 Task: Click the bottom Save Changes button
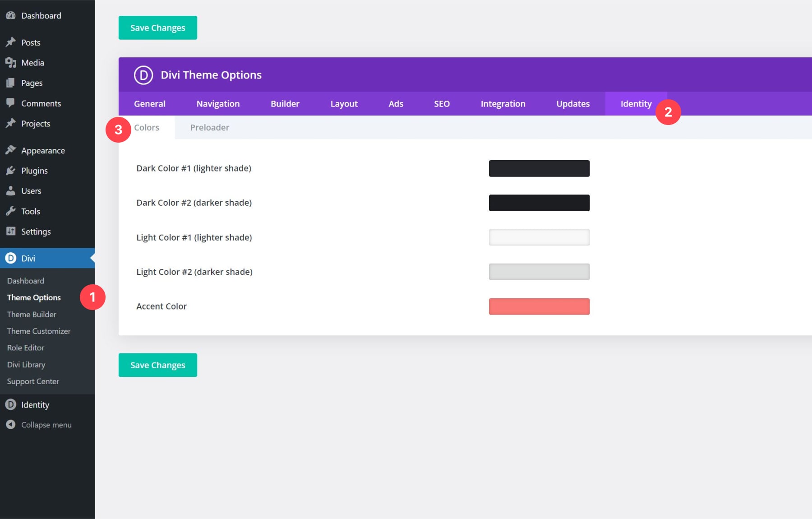point(158,365)
